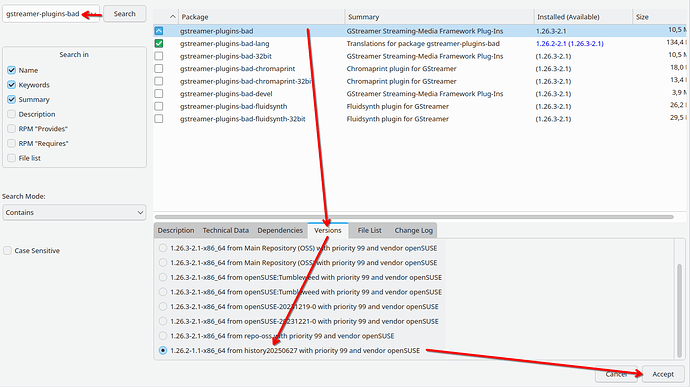Open the Description tab

176,230
